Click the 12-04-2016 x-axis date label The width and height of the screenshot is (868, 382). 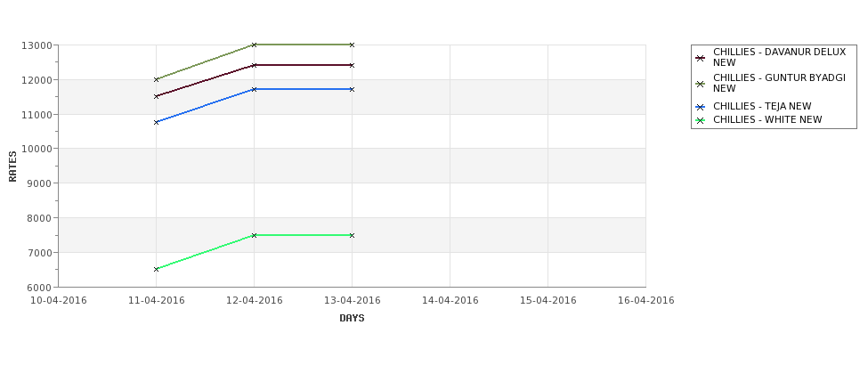(x=254, y=301)
